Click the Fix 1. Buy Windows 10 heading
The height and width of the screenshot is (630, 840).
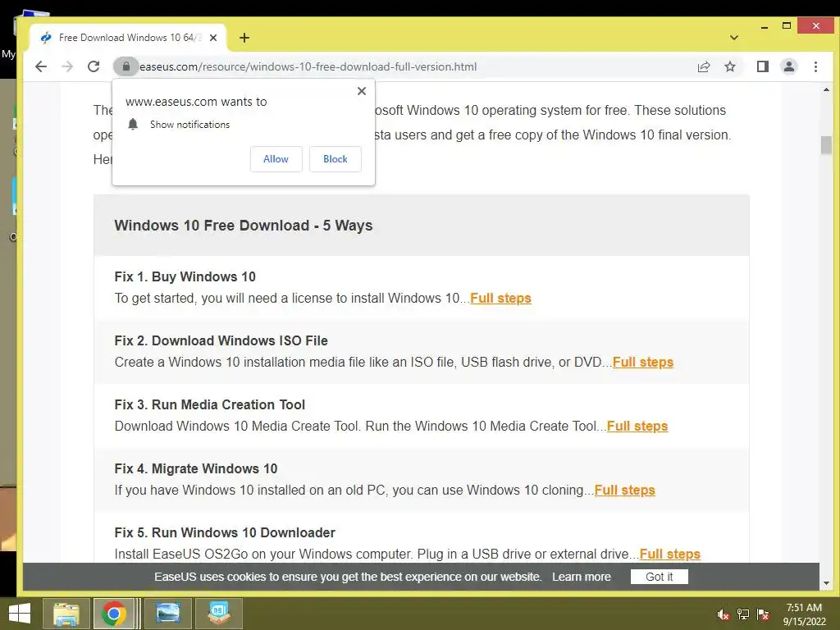coord(185,277)
